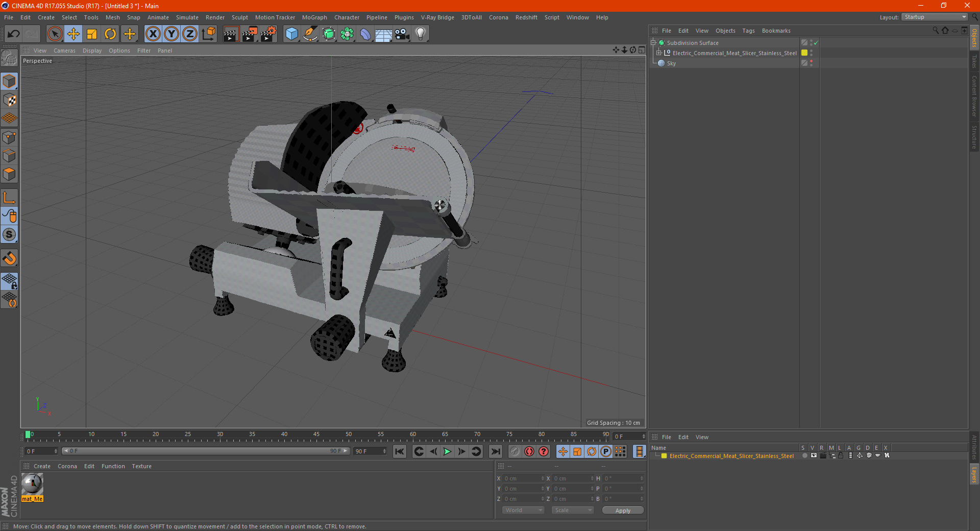Click the X position input field

pyautogui.click(x=524, y=478)
